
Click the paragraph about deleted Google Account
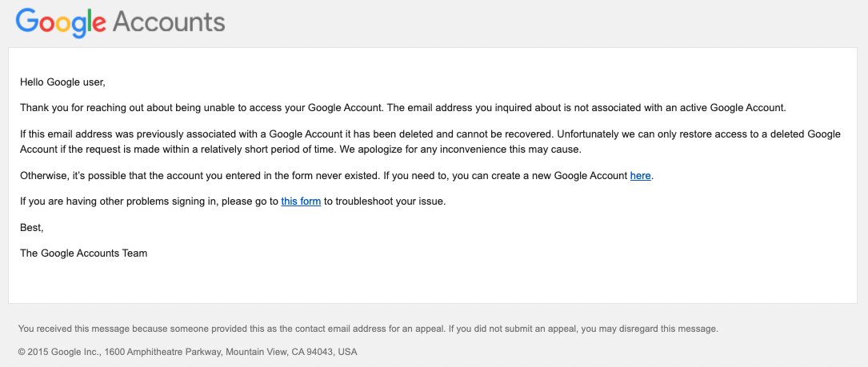coord(430,142)
